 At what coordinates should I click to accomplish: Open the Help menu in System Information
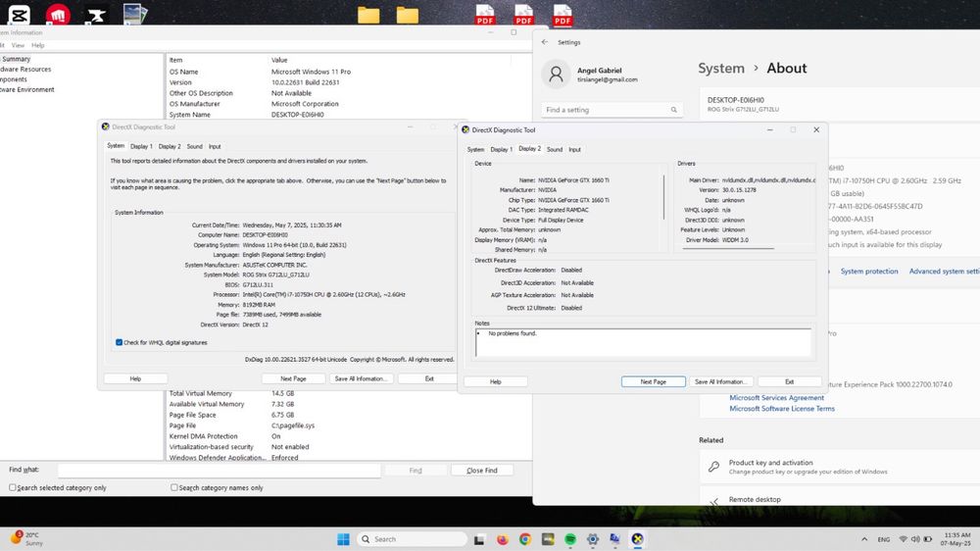(x=38, y=45)
